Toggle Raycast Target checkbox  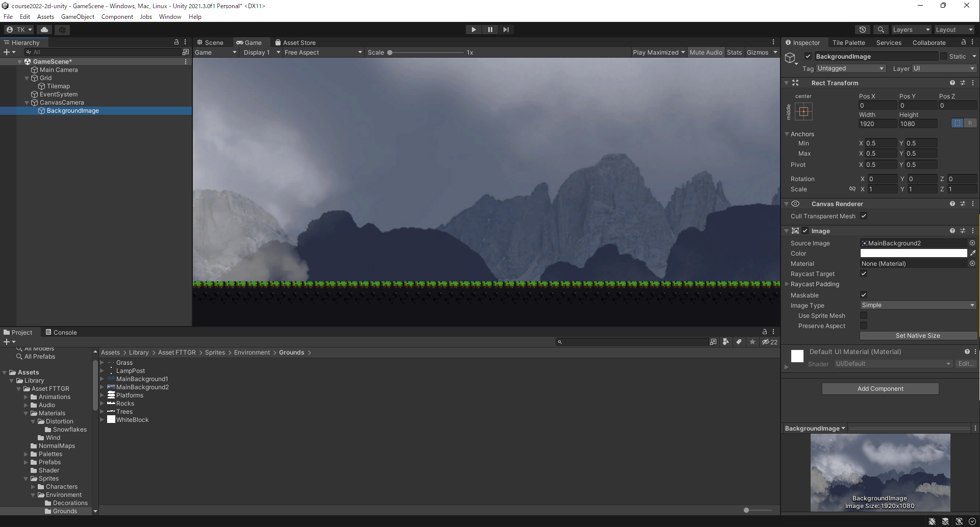pos(864,273)
